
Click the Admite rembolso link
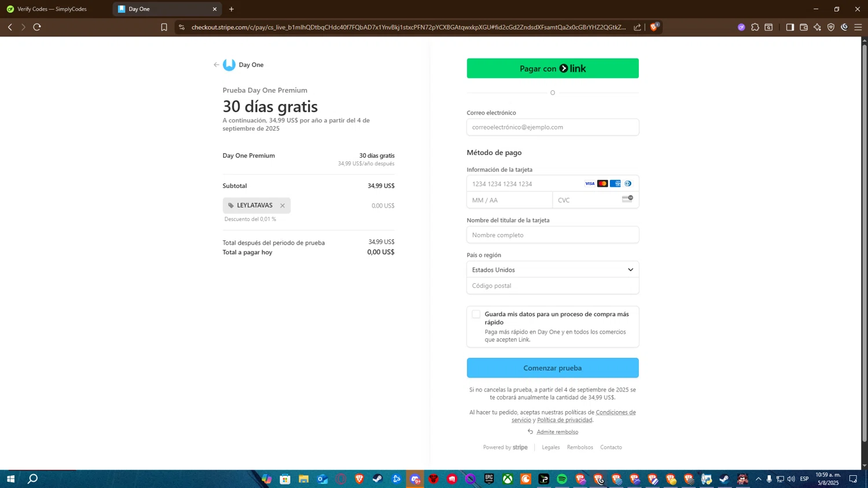pyautogui.click(x=557, y=432)
